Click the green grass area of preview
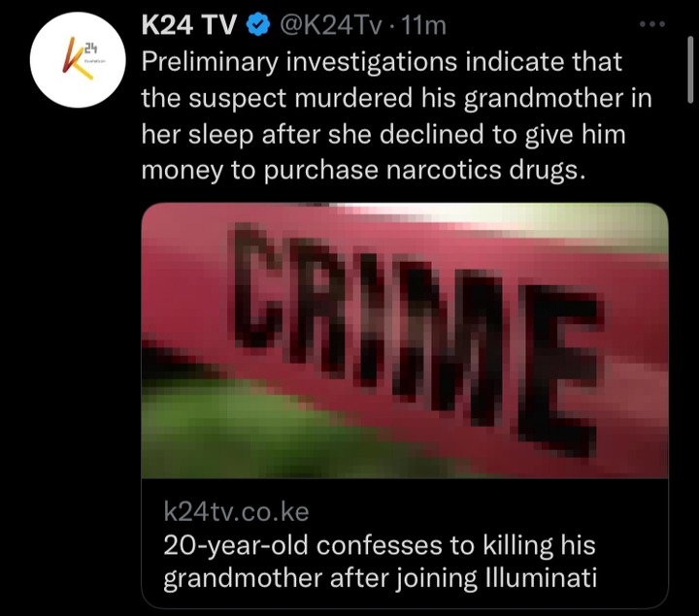Image resolution: width=699 pixels, height=616 pixels. 250,430
